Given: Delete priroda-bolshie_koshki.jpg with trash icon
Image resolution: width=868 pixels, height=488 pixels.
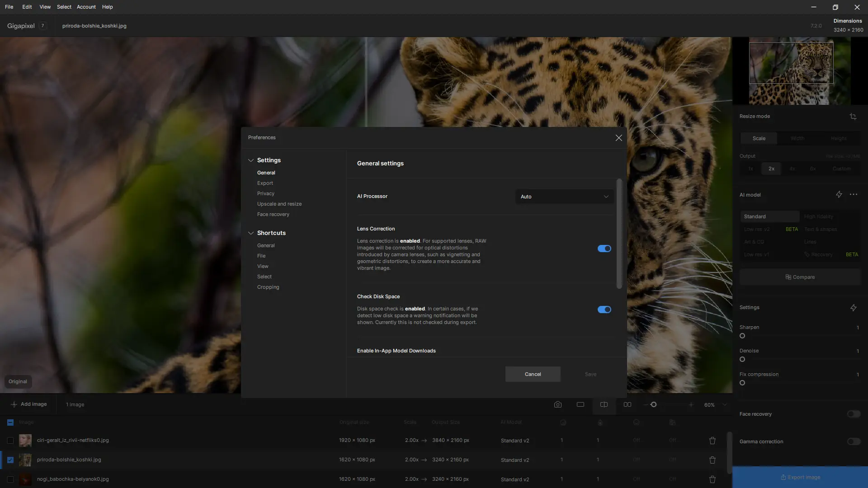Looking at the screenshot, I should click(x=712, y=460).
